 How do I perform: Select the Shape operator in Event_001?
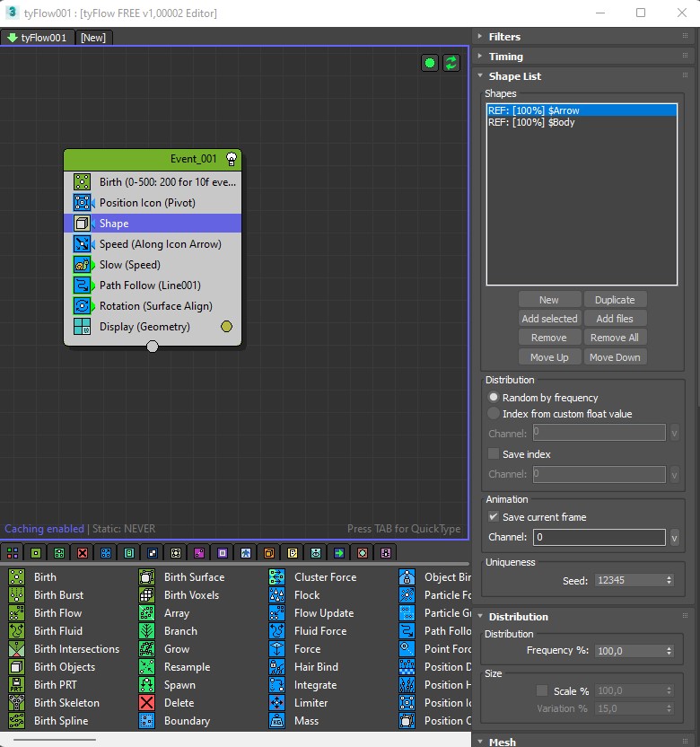coord(153,224)
